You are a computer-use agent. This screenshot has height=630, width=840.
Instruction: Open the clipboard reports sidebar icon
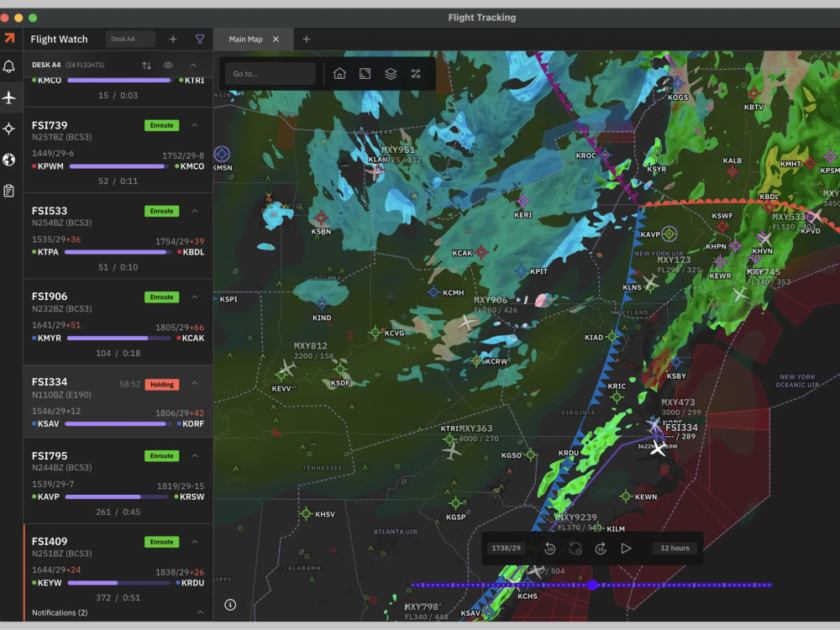point(9,191)
